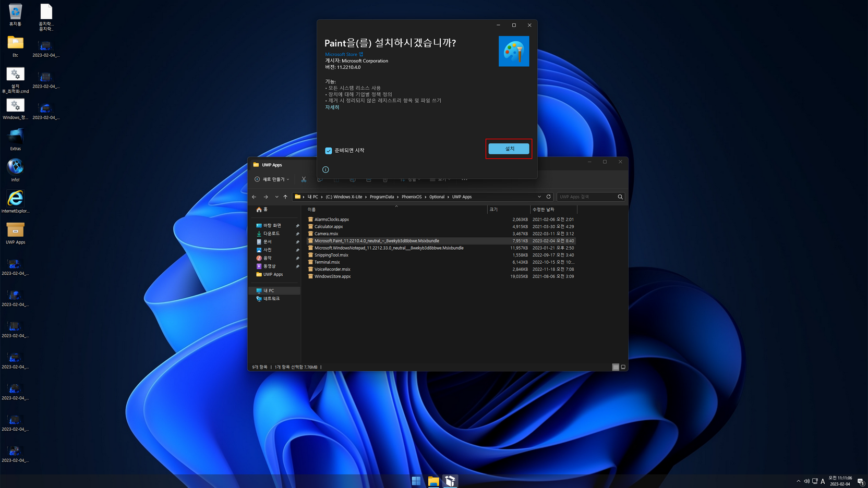Uncheck the 준비되면 시작 checkbox

(x=329, y=151)
